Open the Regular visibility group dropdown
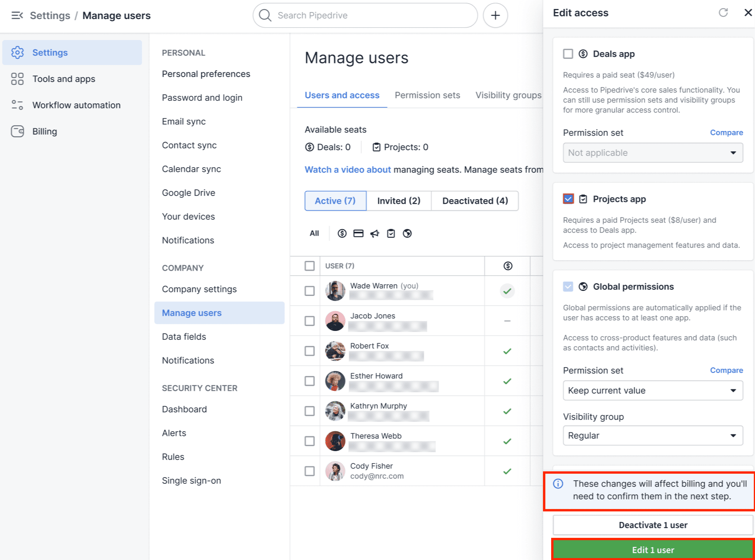 click(x=653, y=436)
